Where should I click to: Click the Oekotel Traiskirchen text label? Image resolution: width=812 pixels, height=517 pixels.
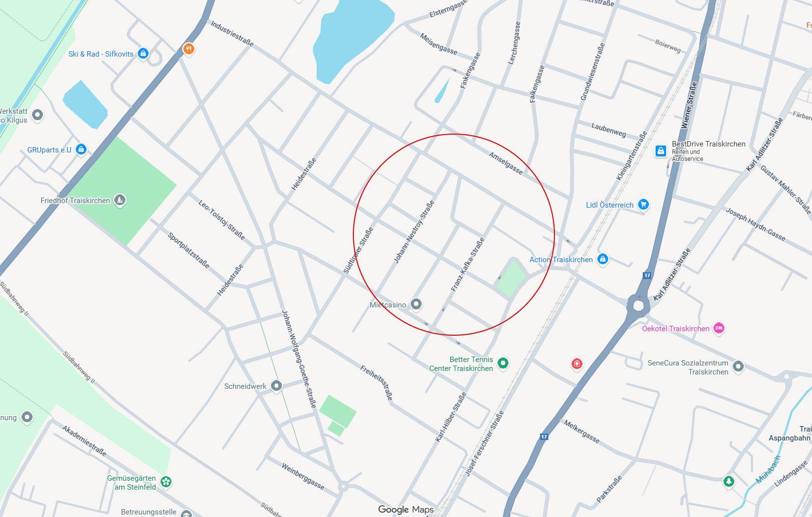676,328
